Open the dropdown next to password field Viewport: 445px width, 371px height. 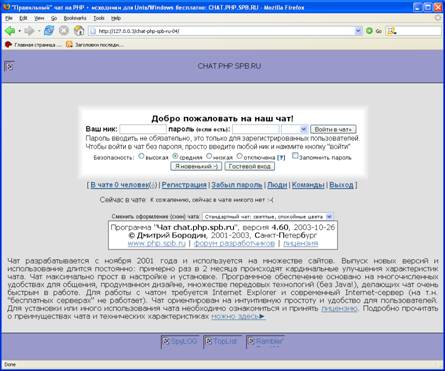pos(294,129)
